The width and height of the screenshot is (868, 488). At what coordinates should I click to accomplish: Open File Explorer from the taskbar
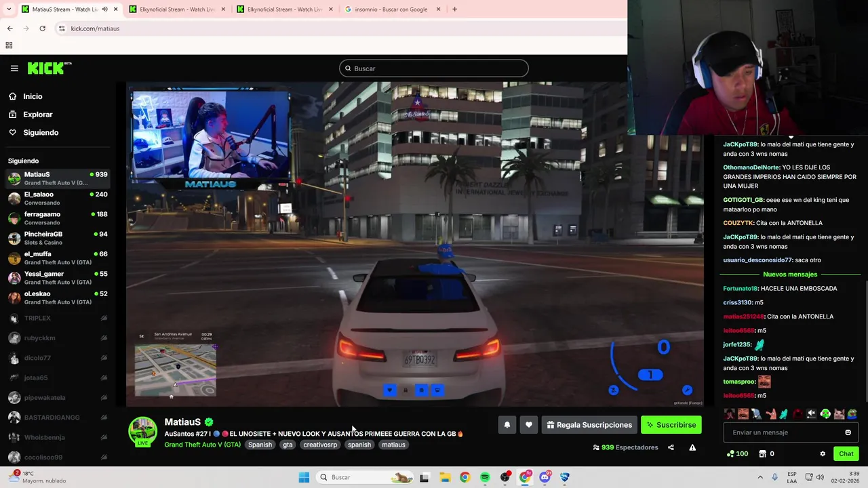point(445,477)
